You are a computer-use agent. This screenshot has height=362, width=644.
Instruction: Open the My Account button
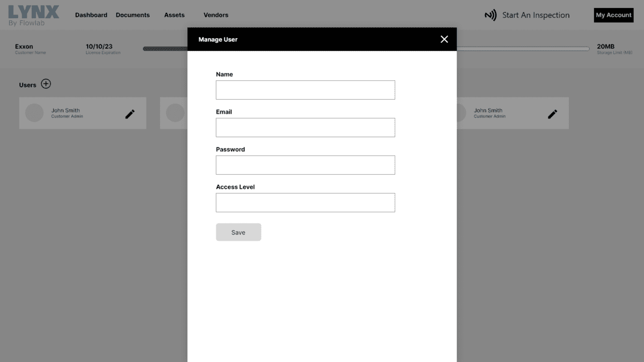[613, 15]
